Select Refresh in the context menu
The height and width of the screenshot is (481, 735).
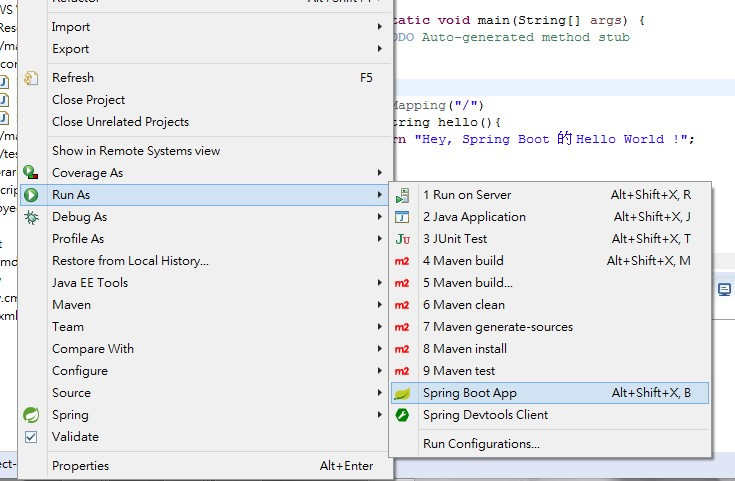205,78
